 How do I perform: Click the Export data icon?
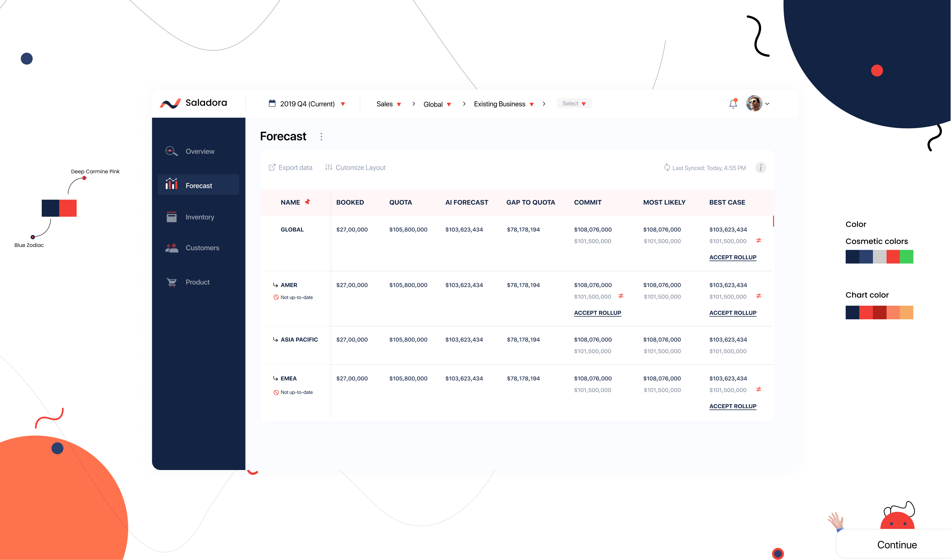tap(272, 167)
